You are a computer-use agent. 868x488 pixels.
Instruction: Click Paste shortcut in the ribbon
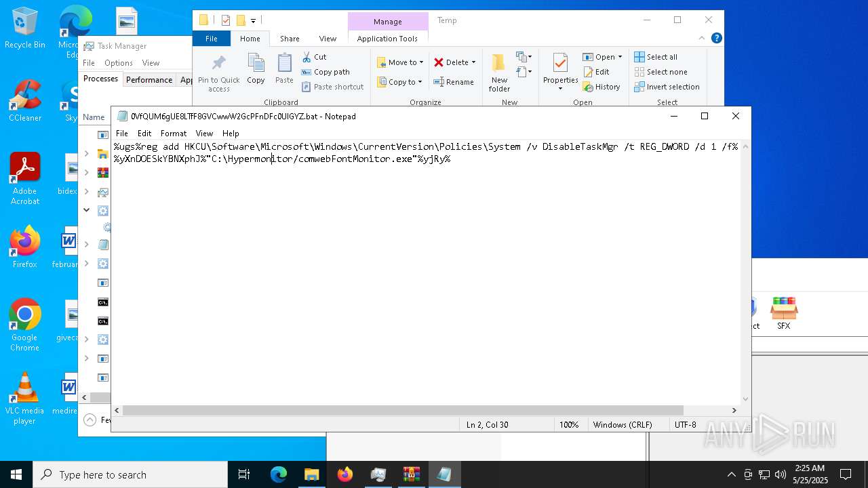[x=333, y=87]
